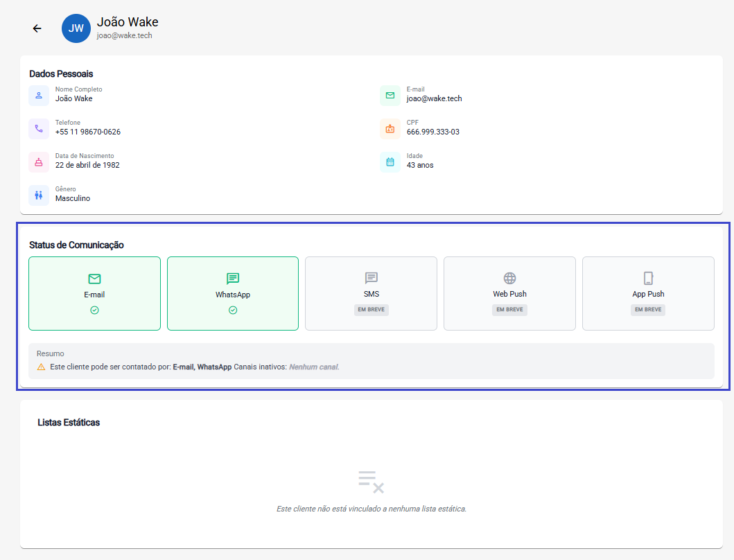Click the empty list icon in Listas Estáticas
The height and width of the screenshot is (560, 734).
pyautogui.click(x=371, y=481)
